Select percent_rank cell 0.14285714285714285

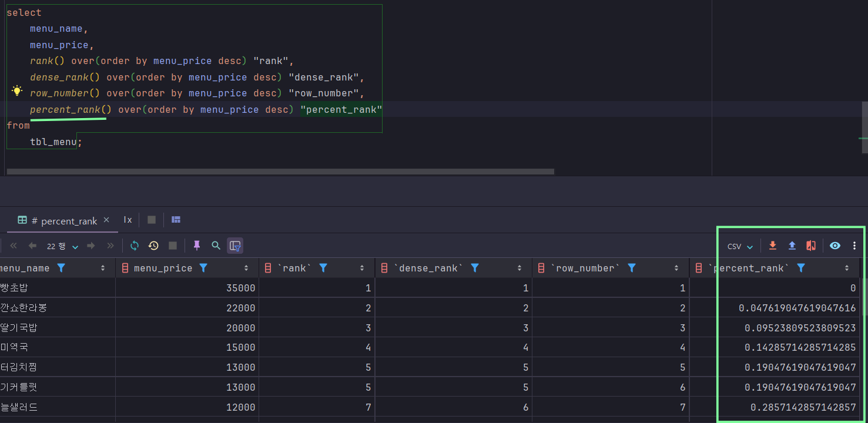coord(775,347)
